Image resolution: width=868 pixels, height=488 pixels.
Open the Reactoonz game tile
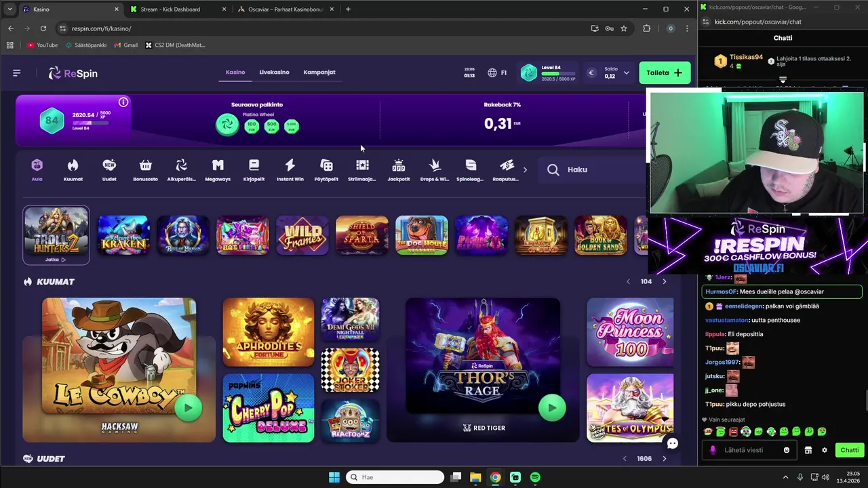(350, 420)
